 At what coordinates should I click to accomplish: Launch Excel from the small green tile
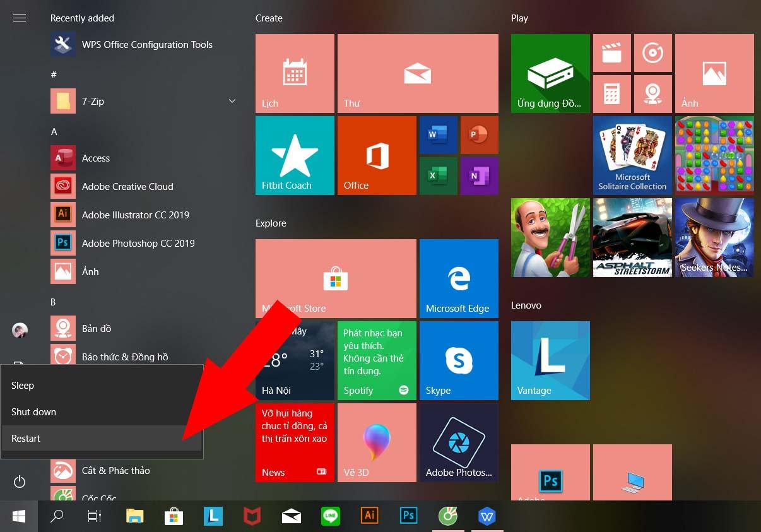[438, 175]
